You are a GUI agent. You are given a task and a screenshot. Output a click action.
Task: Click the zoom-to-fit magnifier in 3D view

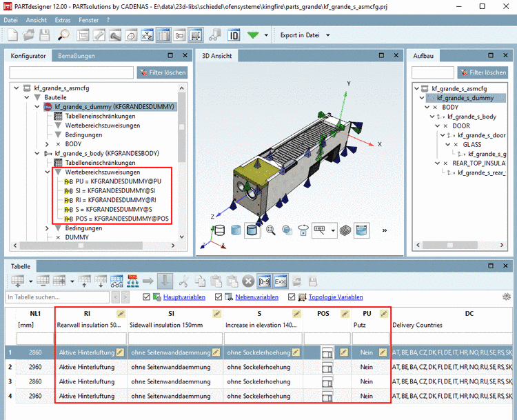(271, 230)
